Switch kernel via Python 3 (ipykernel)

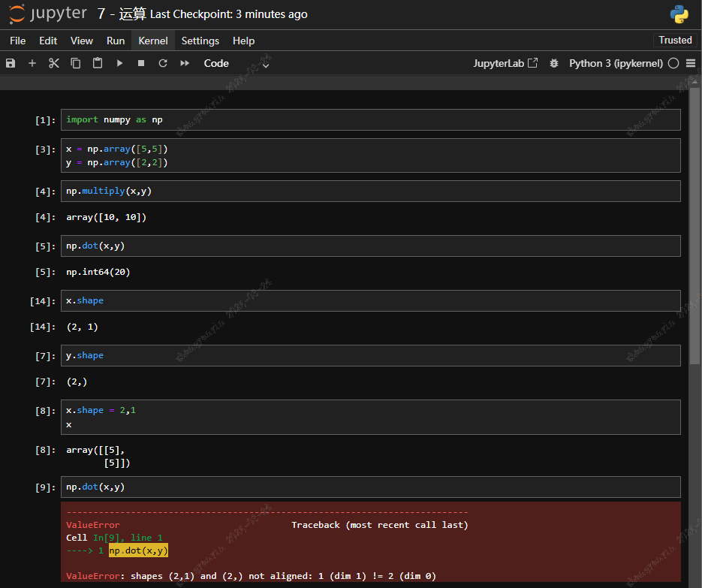point(616,63)
